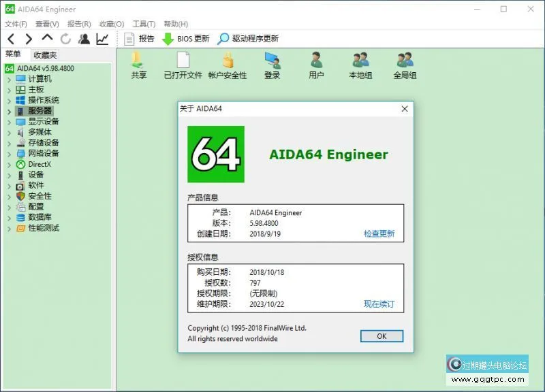Open the 共享 (Shares) icon
Screen dimensions: 545x392
coord(138,65)
